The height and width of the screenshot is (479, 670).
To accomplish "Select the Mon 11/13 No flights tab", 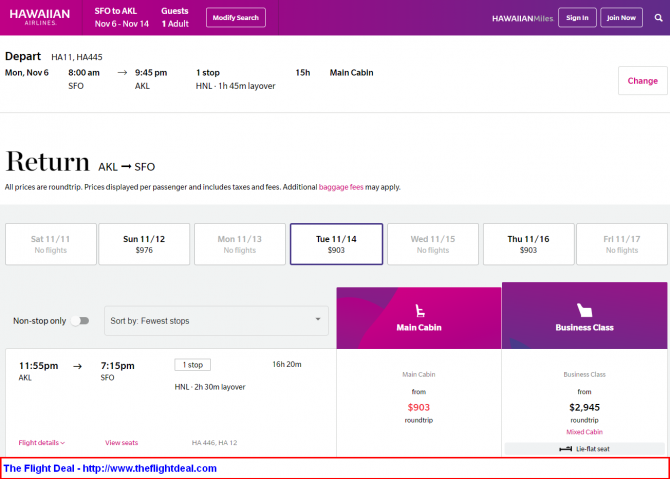I will click(x=240, y=244).
